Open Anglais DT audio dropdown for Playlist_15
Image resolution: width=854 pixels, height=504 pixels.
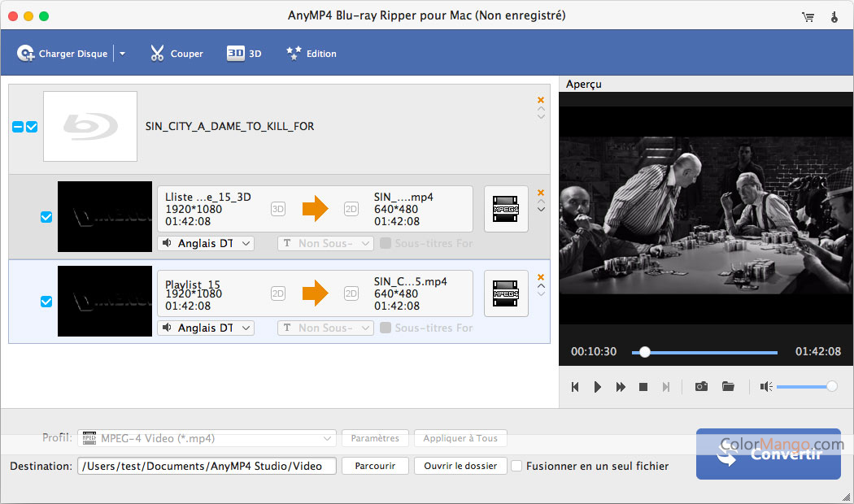(206, 328)
